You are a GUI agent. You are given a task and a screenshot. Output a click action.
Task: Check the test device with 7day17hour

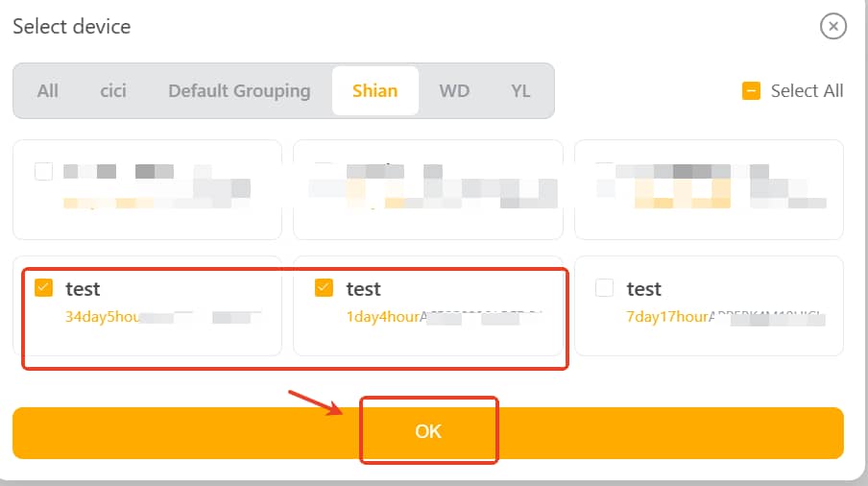605,288
